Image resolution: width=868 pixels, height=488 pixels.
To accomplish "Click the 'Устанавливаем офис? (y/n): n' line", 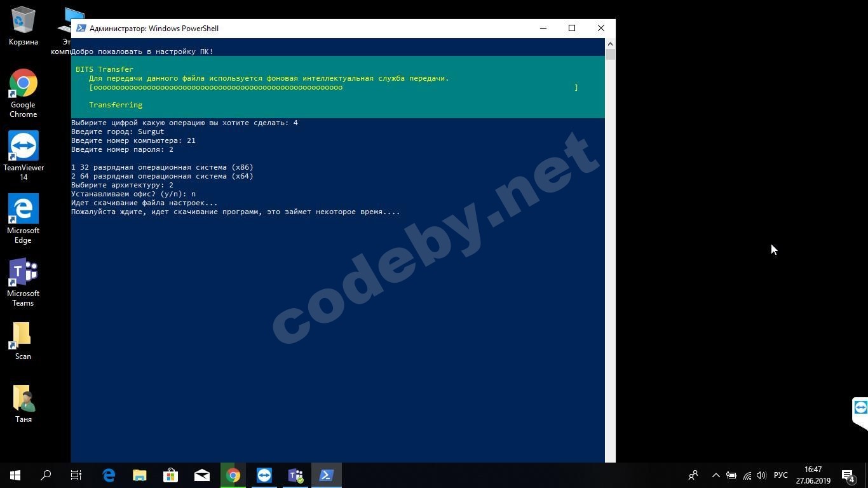I will (x=133, y=194).
